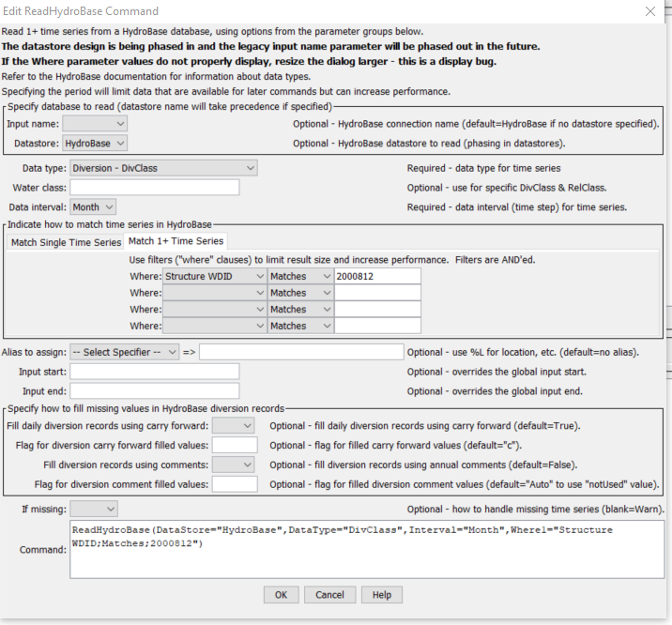672x625 pixels.
Task: Open the second Where row Matches dropdown
Action: 300,293
